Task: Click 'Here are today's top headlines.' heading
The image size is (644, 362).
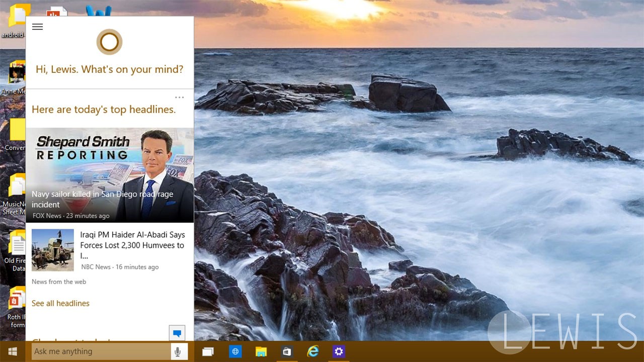Action: click(104, 109)
